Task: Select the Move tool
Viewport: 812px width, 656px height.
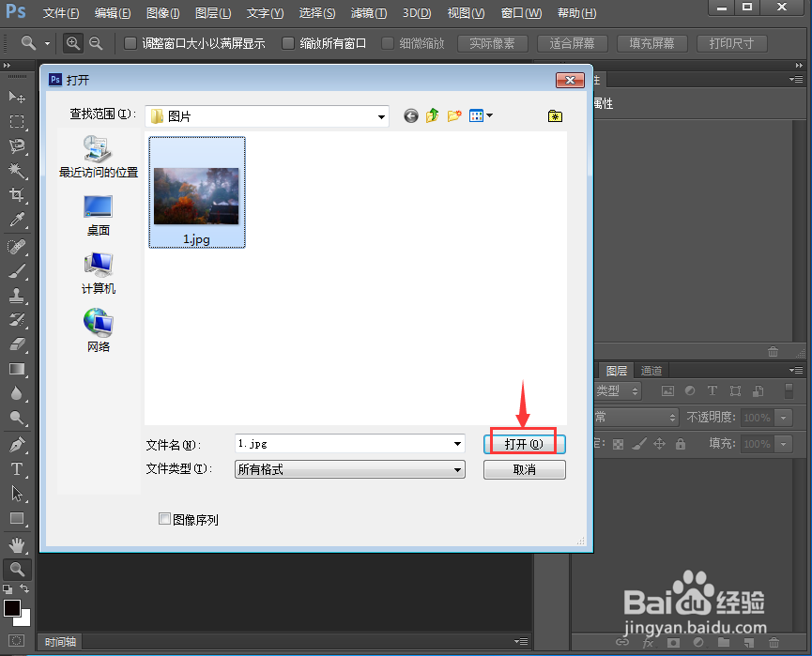Action: (17, 97)
